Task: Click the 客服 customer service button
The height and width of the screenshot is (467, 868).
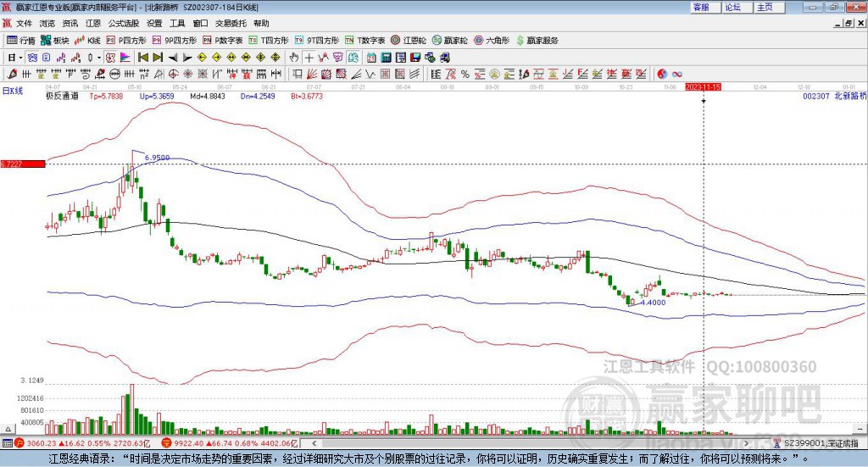Action: (x=705, y=7)
